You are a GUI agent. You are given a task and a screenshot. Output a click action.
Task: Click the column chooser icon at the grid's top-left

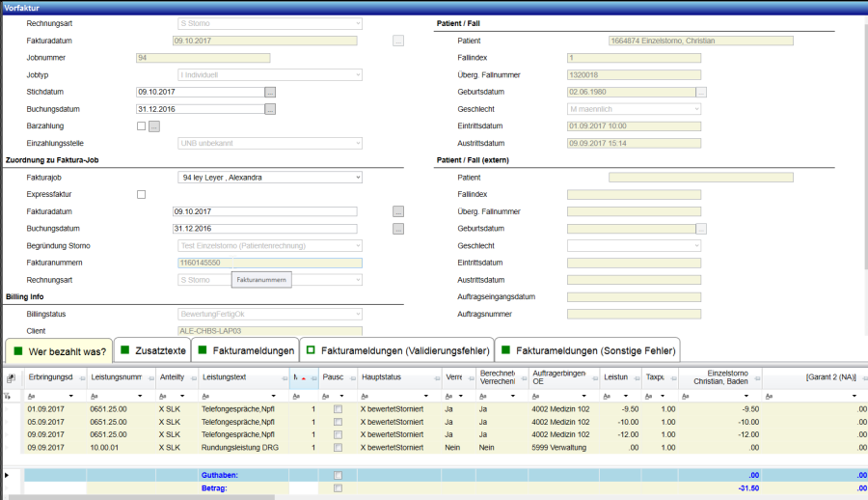[12, 378]
